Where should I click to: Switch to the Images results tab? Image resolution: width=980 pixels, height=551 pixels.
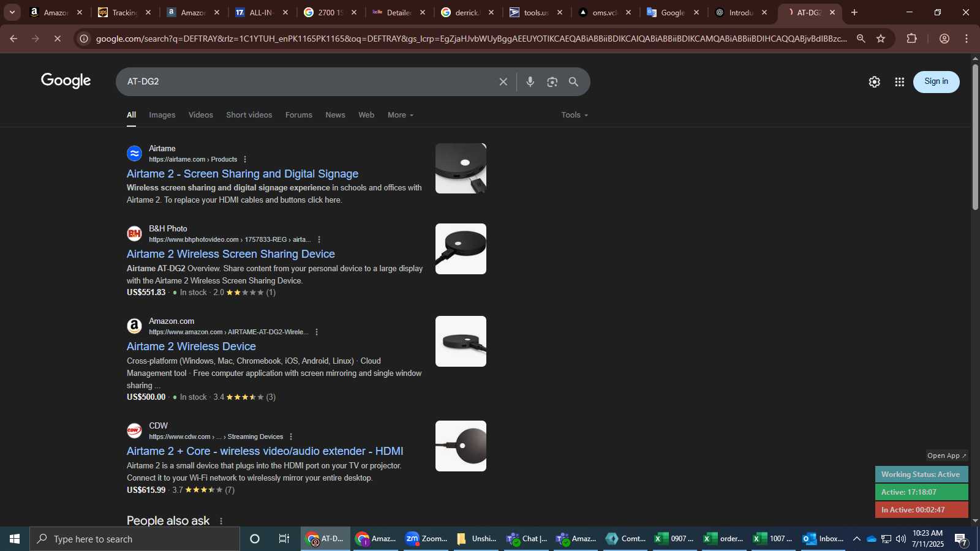pyautogui.click(x=162, y=115)
